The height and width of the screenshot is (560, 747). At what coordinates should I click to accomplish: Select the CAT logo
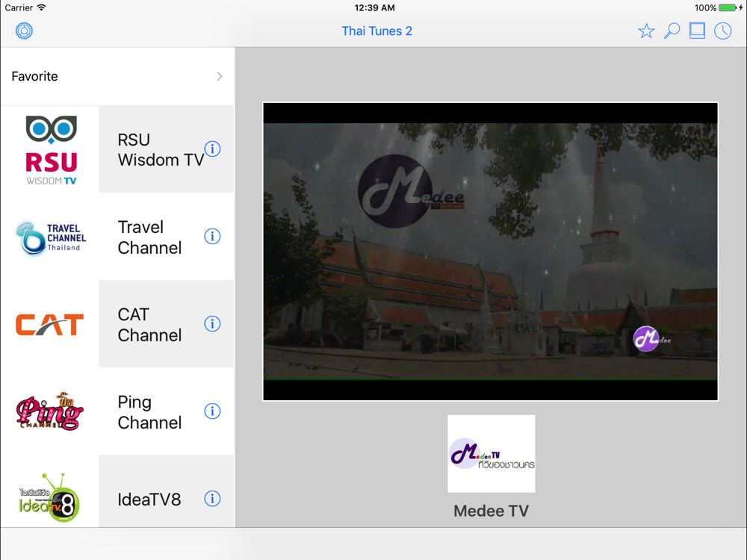point(49,324)
